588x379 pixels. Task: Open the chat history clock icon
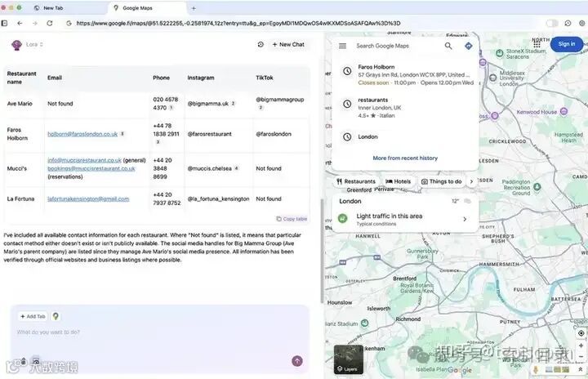pos(261,44)
